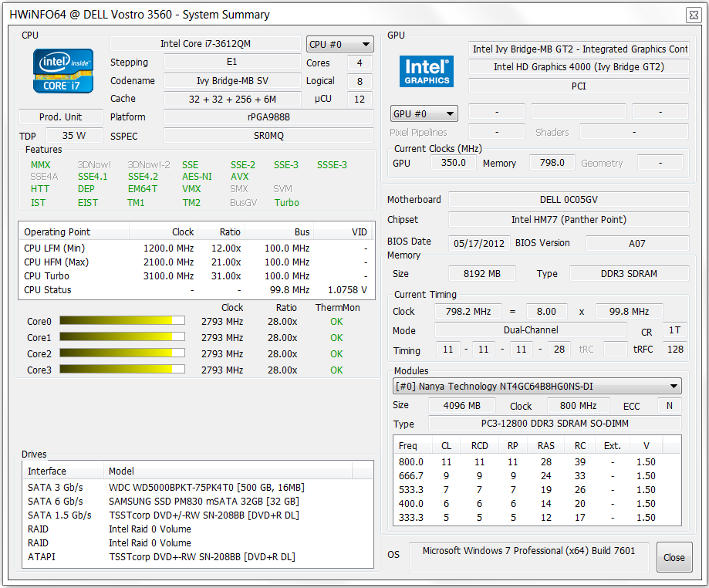
Task: Click the Model column header in Drives
Action: 228,471
